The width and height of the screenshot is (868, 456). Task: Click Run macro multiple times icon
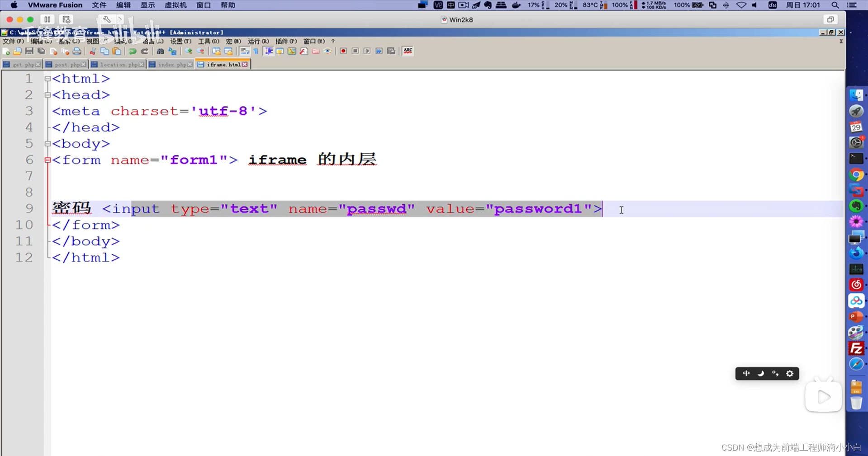[379, 51]
